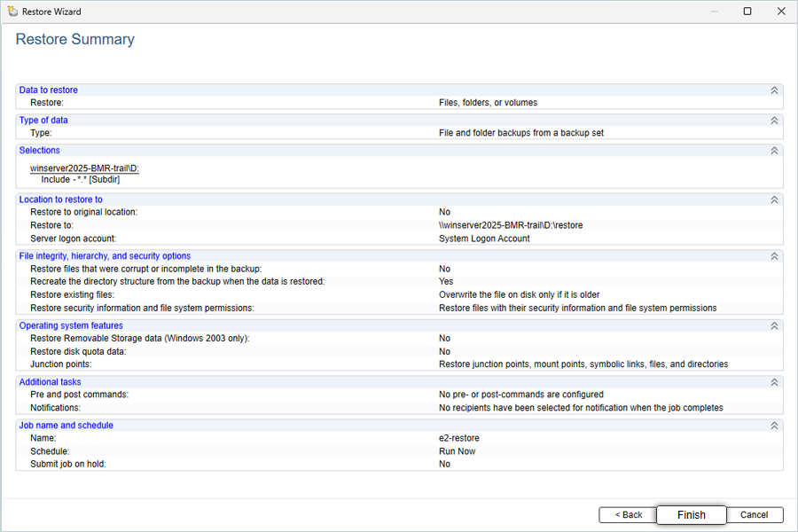Collapse the Operating system features section
The width and height of the screenshot is (798, 532).
[774, 325]
